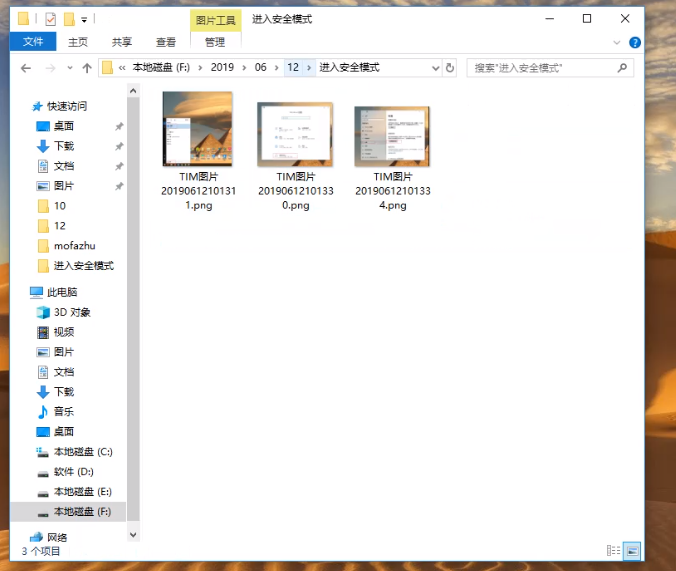Open 本地磁盘 (C:) drive
The width and height of the screenshot is (676, 571).
[83, 452]
